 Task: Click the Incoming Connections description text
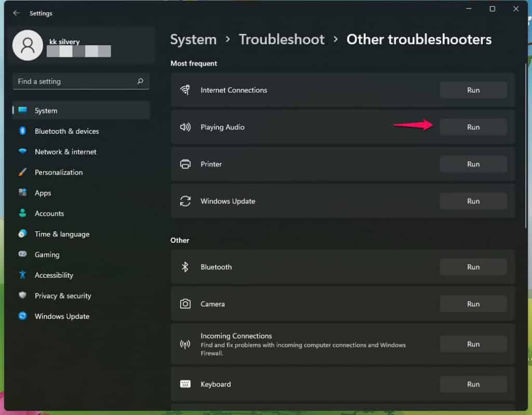[303, 349]
